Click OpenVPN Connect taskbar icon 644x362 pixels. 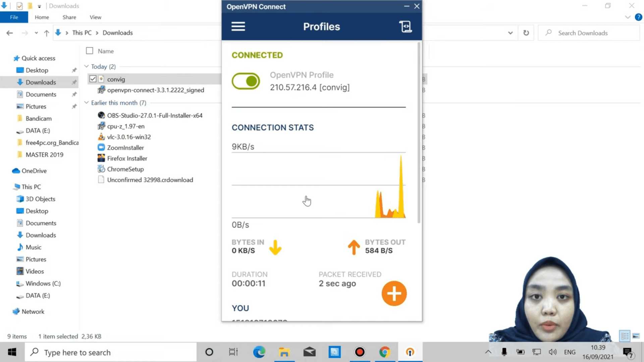pos(410,352)
